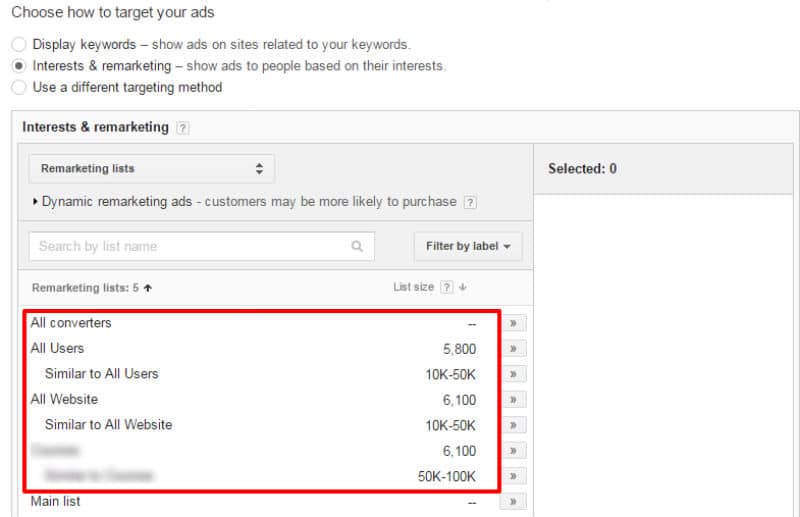Image resolution: width=800 pixels, height=517 pixels.
Task: Click the 5,800 list size value
Action: click(459, 349)
